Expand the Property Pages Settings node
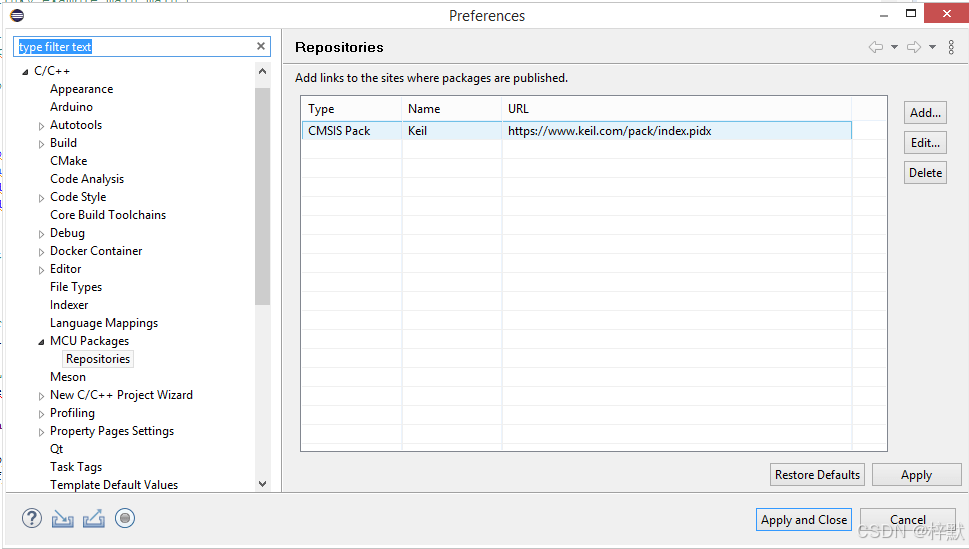 pyautogui.click(x=41, y=432)
